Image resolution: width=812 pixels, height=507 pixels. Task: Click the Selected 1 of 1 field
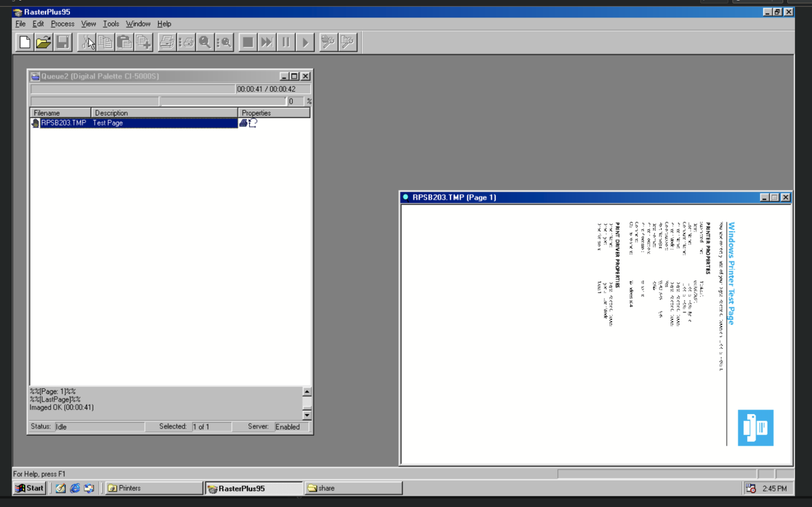click(211, 426)
